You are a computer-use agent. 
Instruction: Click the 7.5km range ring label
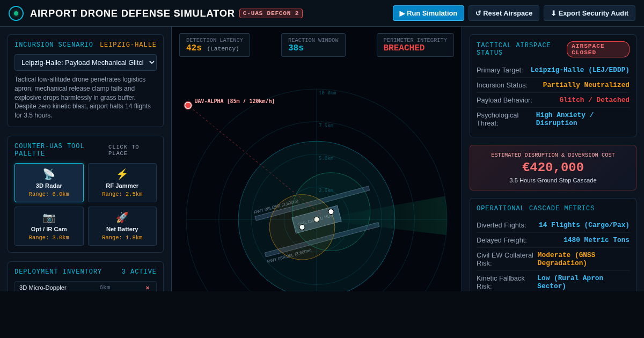coord(326,126)
